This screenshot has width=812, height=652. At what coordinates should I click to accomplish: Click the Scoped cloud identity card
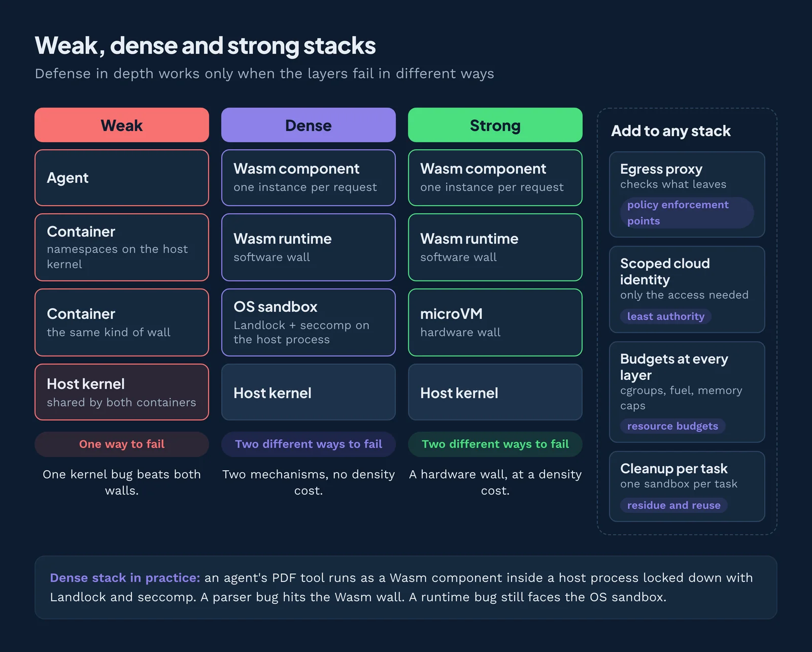click(687, 289)
